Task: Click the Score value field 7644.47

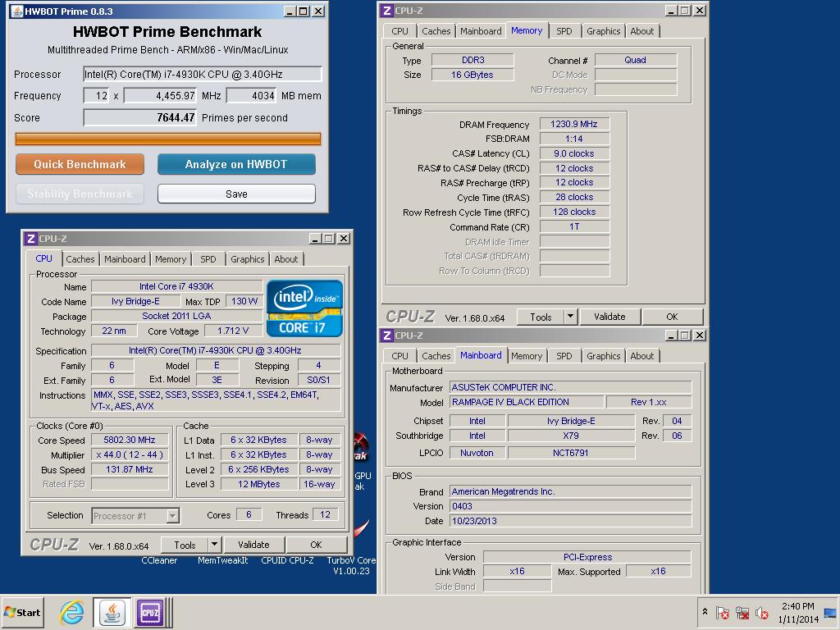Action: click(x=139, y=117)
